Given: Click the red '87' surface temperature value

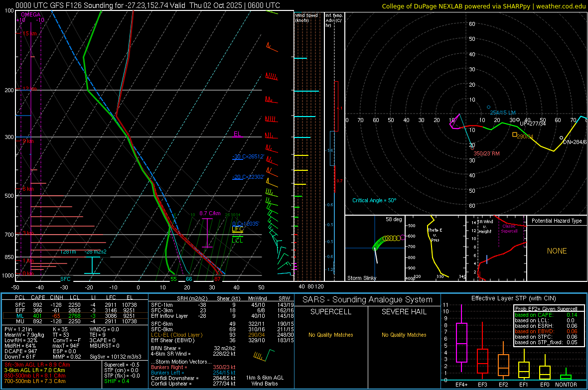Looking at the screenshot, I should [x=217, y=278].
